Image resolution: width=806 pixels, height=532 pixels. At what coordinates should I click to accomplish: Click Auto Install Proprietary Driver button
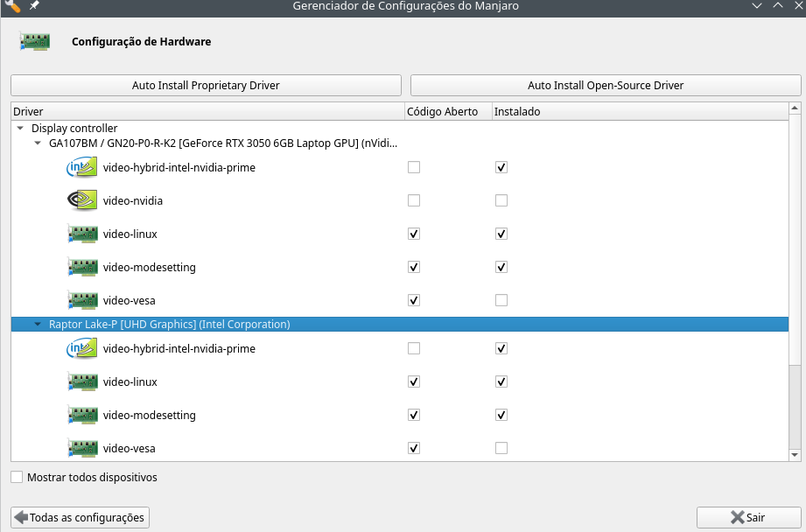(206, 86)
